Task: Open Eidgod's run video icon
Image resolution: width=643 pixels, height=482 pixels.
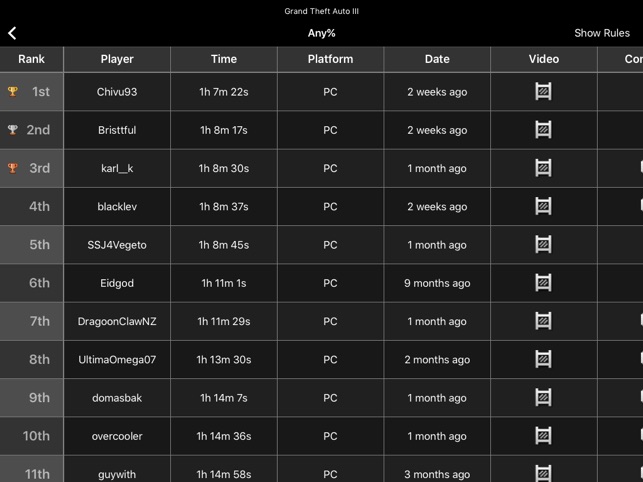Action: click(543, 283)
